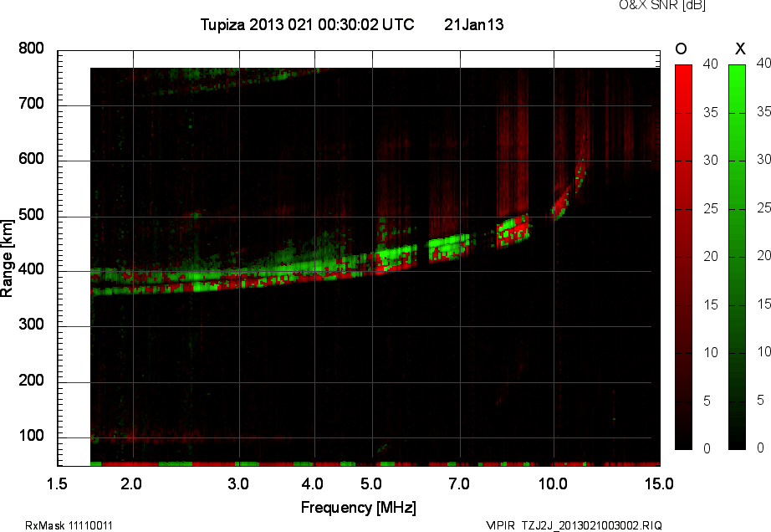Click the 'O' colorbar heading

(x=681, y=49)
